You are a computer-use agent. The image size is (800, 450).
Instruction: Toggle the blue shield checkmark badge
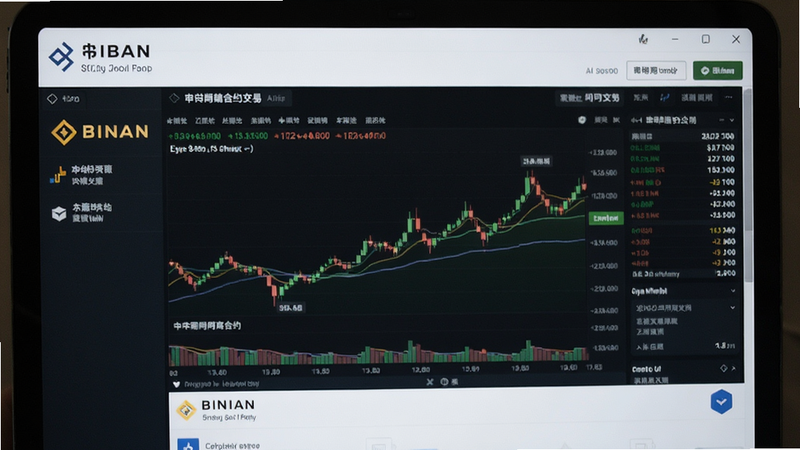[721, 402]
